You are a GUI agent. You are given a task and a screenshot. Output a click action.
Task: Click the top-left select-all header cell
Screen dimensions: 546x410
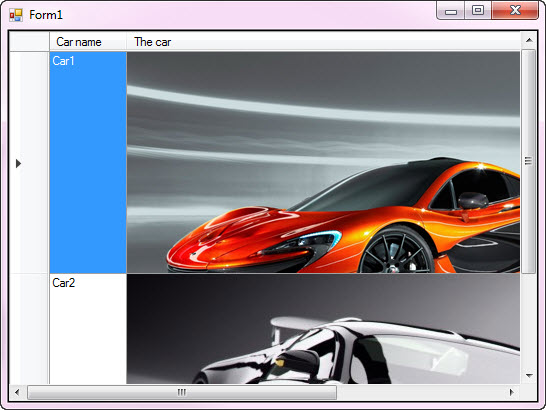pyautogui.click(x=29, y=42)
